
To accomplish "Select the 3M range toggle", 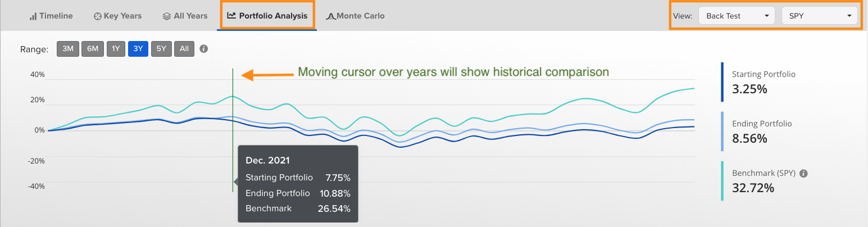I will [x=68, y=49].
